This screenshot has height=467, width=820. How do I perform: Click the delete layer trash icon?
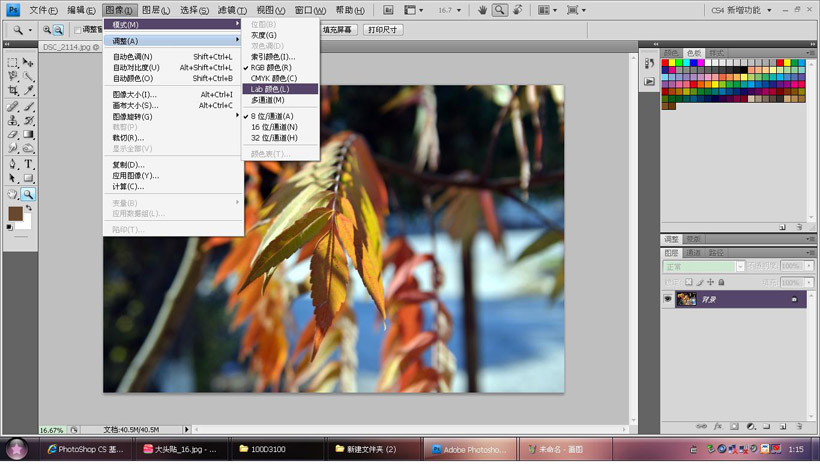pos(799,426)
